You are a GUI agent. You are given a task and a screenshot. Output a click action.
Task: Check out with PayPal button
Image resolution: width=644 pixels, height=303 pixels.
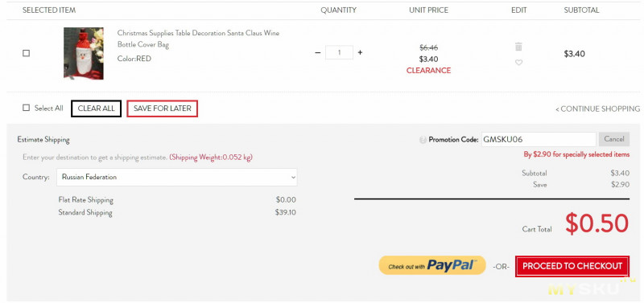click(432, 265)
